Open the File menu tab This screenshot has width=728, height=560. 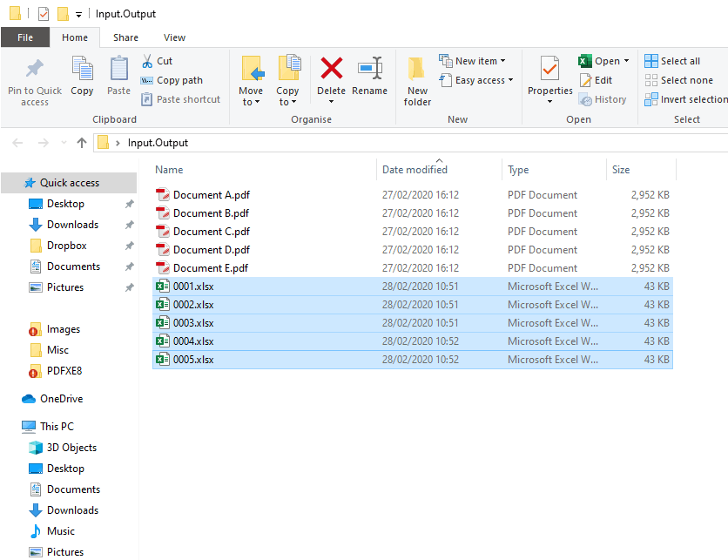pos(25,37)
